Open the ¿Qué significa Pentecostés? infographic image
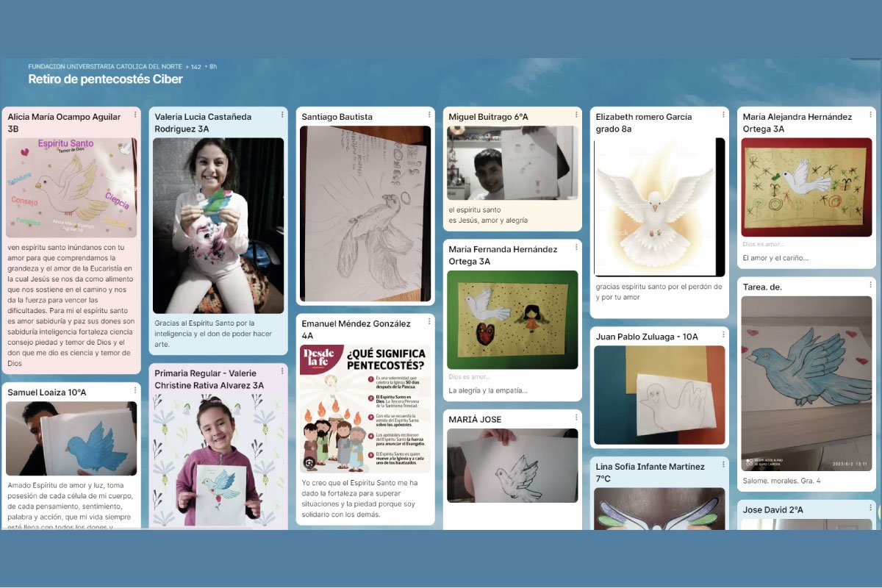 (365, 408)
